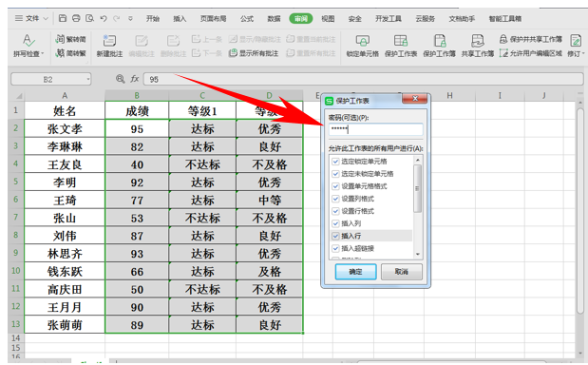Open the 文件 menu dropdown
Viewport: 588px width, 365px height.
tap(32, 18)
